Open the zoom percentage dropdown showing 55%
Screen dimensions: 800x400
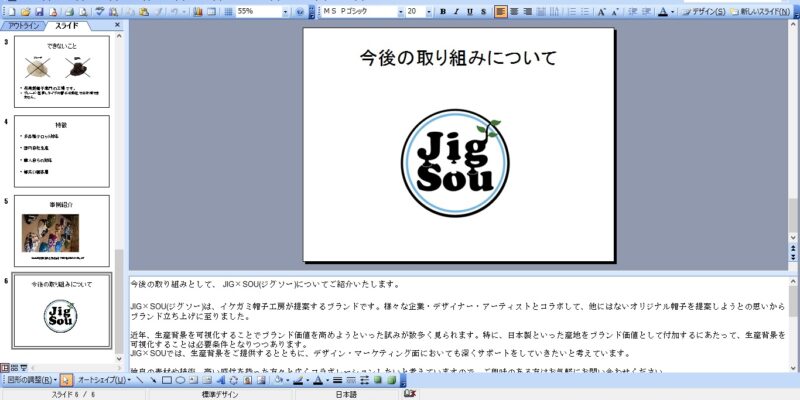click(285, 12)
